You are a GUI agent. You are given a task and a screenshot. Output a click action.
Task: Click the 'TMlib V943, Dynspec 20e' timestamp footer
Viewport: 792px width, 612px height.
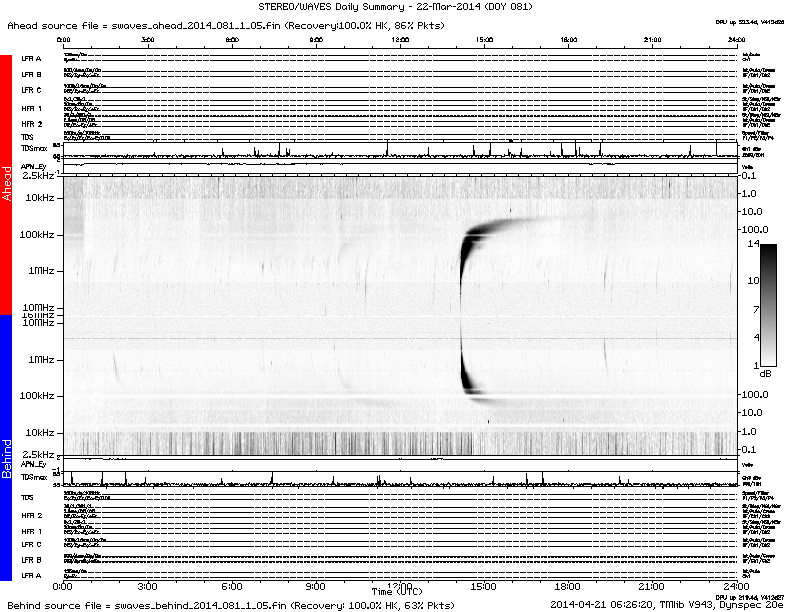[666, 604]
